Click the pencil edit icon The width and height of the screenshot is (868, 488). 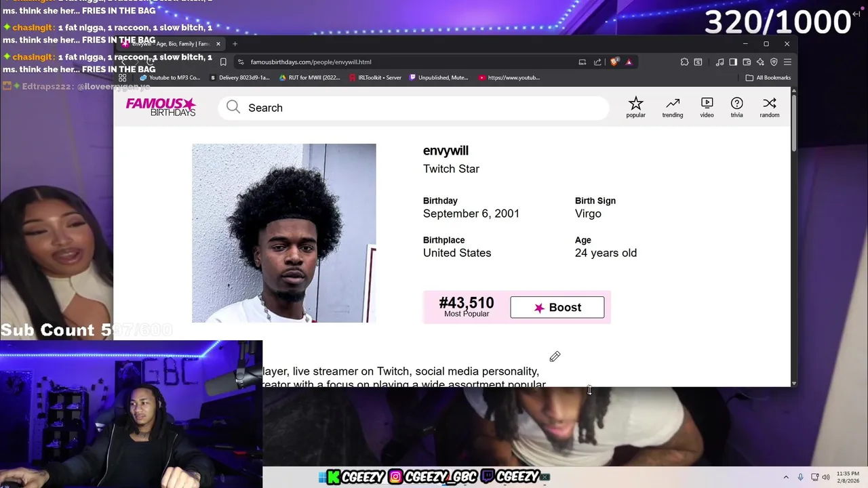(555, 357)
